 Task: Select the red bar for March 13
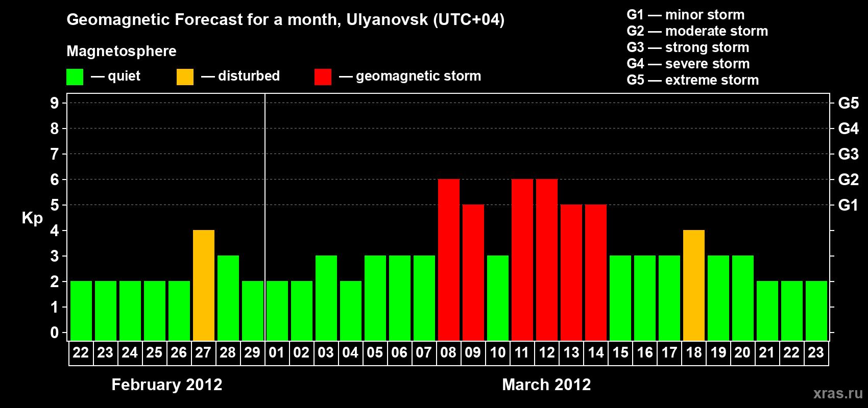[x=571, y=272]
